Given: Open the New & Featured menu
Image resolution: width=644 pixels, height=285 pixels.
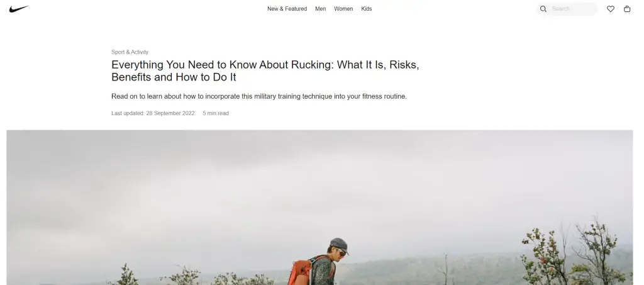Looking at the screenshot, I should (x=287, y=9).
